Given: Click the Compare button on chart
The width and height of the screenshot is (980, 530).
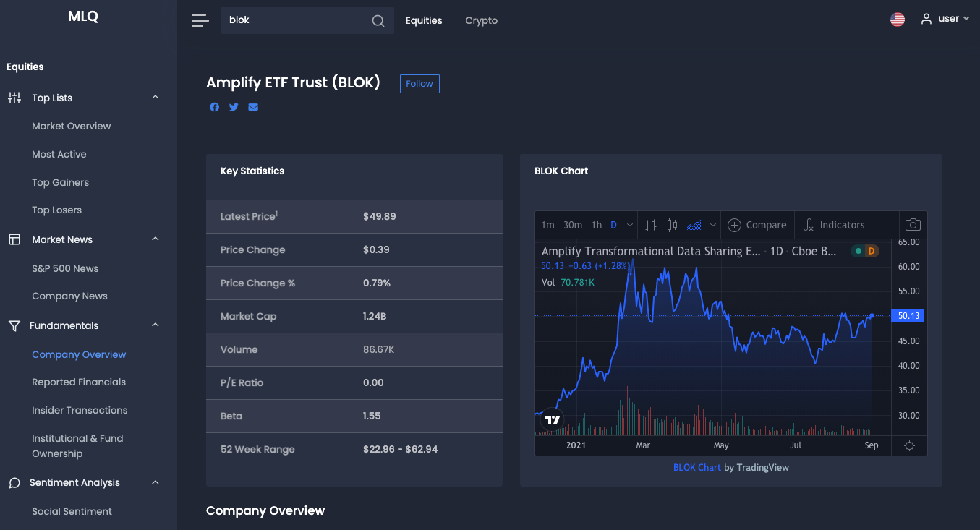Looking at the screenshot, I should (x=757, y=225).
